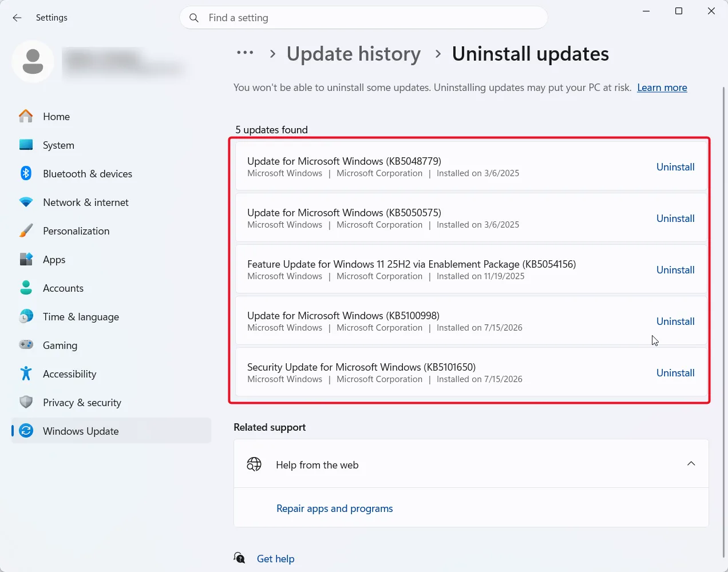Click the Privacy & security shield icon
728x572 pixels.
click(x=26, y=402)
